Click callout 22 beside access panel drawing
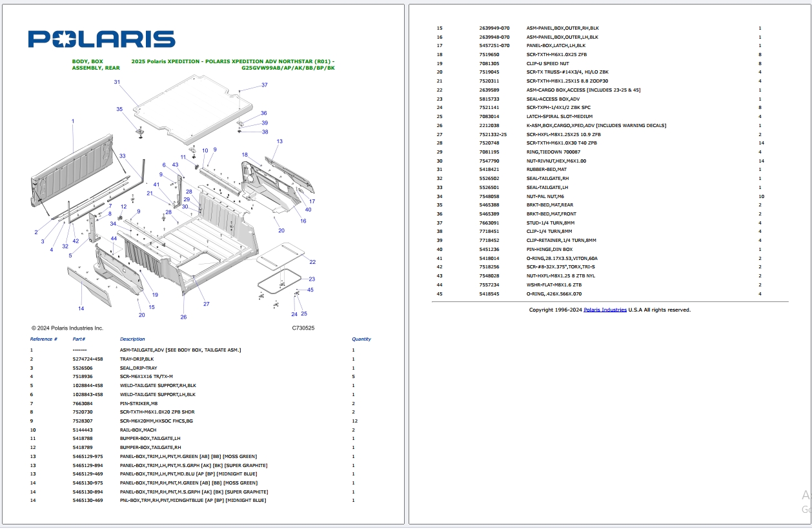The height and width of the screenshot is (529, 812). (312, 262)
